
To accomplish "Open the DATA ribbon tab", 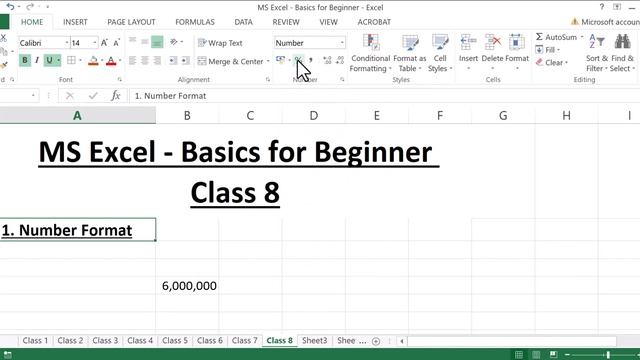I will pos(243,22).
